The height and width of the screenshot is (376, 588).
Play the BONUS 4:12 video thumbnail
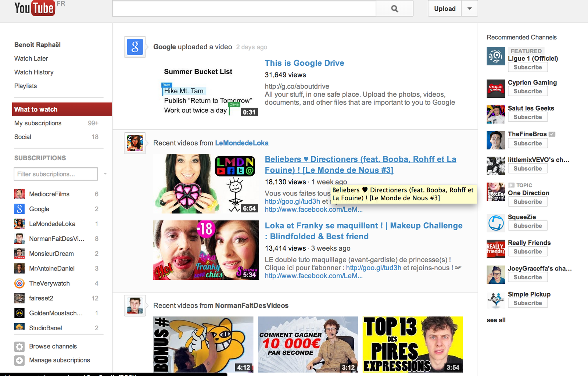[203, 345]
